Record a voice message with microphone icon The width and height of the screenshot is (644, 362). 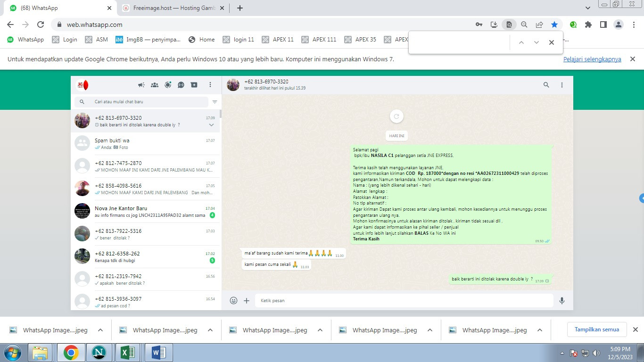(562, 300)
